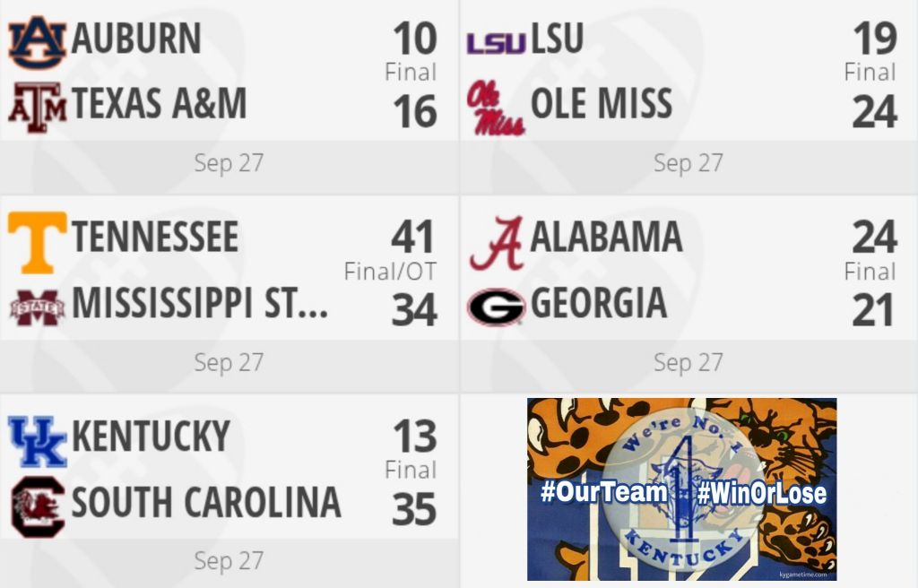Click the #WinOrLose hashtag text
Image resolution: width=918 pixels, height=588 pixels.
[x=761, y=493]
